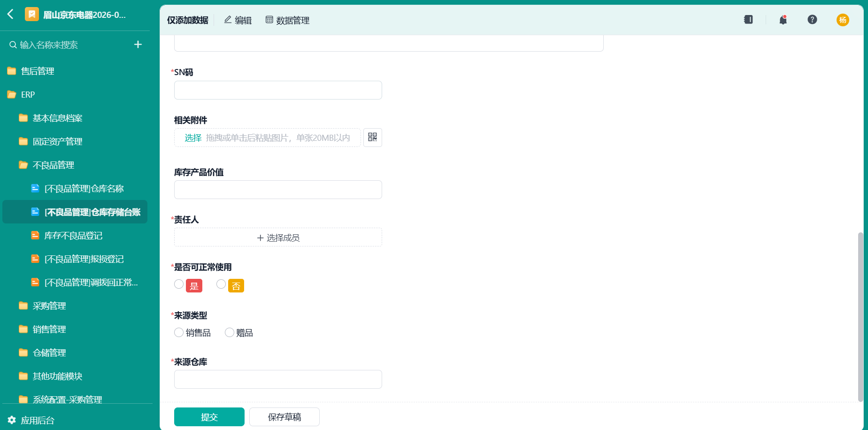Viewport: 868px width, 430px height.
Task: Open the help question mark icon
Action: (x=812, y=20)
